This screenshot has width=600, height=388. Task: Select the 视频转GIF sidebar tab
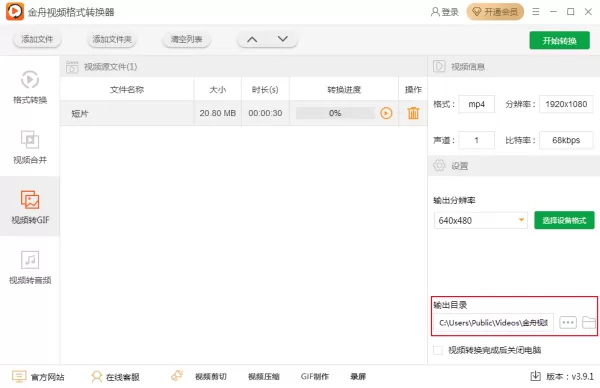(30, 206)
